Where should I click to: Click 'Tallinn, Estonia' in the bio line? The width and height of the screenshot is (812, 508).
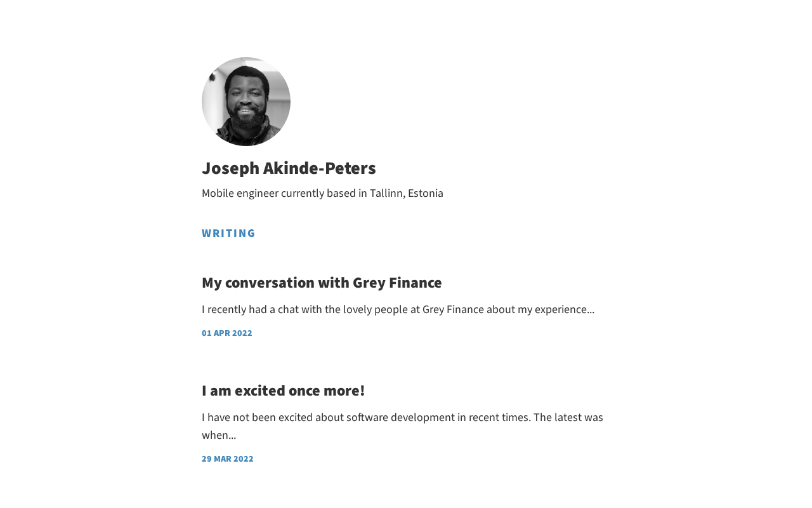[x=406, y=193]
